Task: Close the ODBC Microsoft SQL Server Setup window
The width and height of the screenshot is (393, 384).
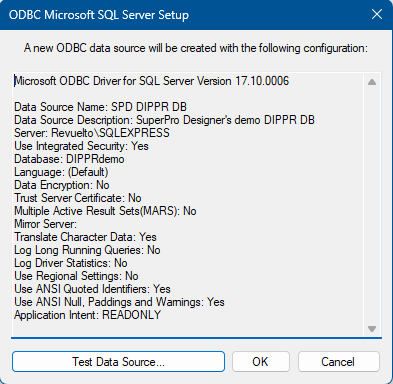Action: click(x=377, y=14)
